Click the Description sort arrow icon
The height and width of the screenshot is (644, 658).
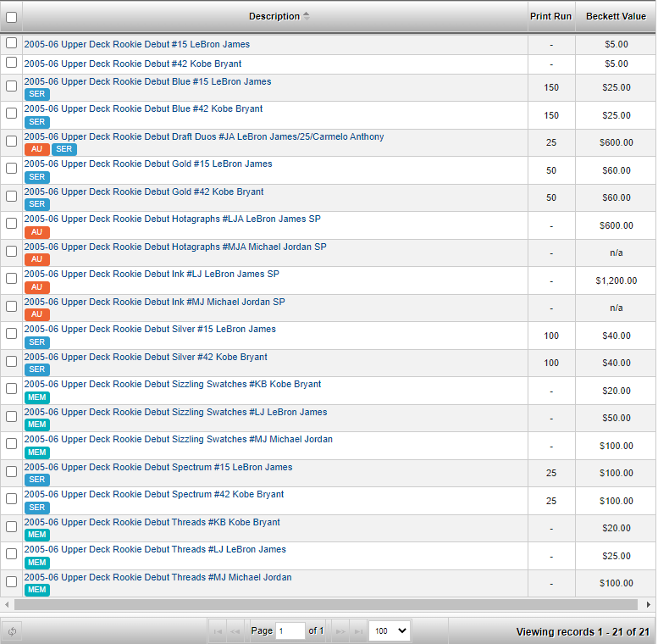[307, 16]
